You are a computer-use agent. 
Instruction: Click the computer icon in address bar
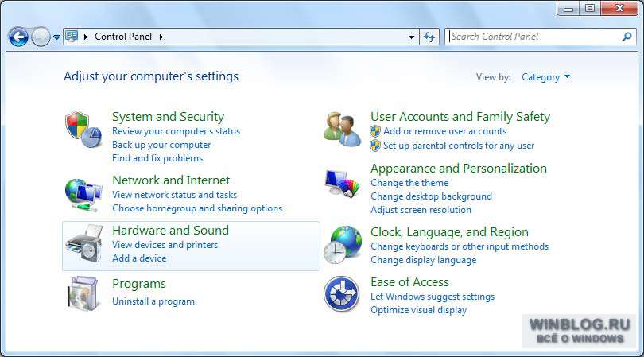[x=72, y=36]
